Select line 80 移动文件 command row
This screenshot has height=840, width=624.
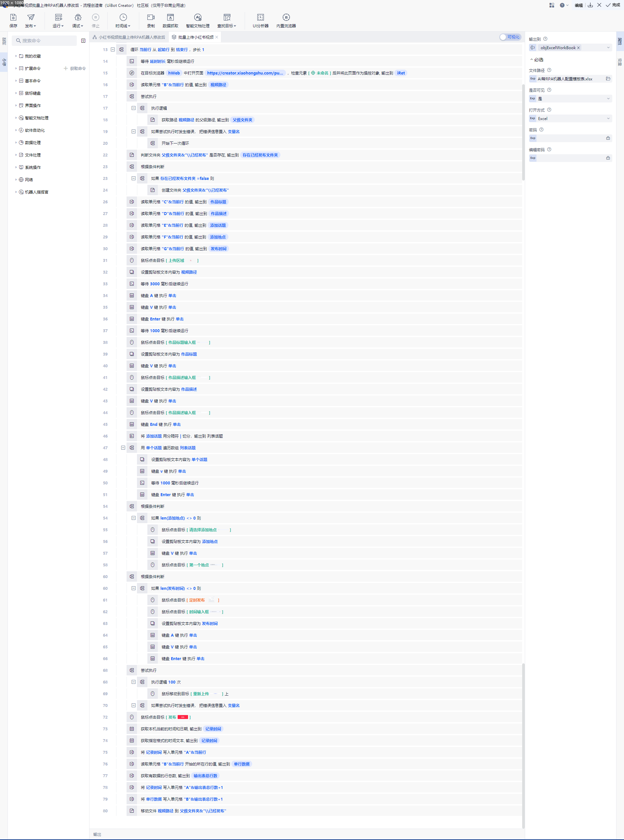coord(325,810)
